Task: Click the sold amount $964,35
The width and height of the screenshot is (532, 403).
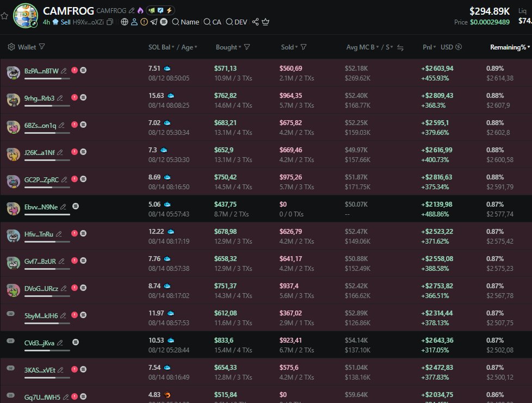Action: (291, 96)
